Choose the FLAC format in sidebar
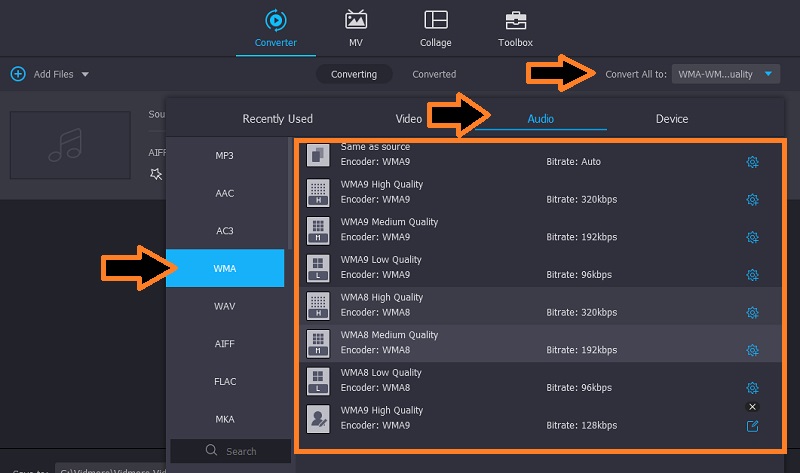 click(x=225, y=381)
